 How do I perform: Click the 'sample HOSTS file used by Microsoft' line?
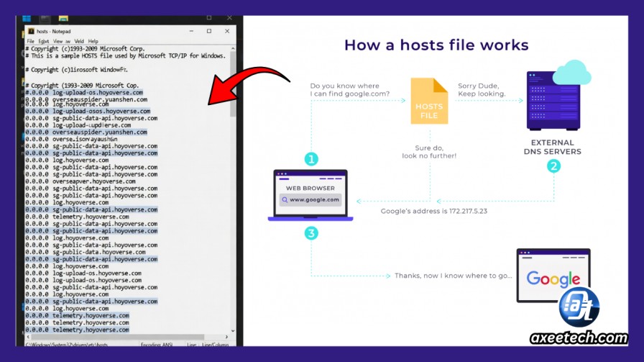[x=126, y=55]
